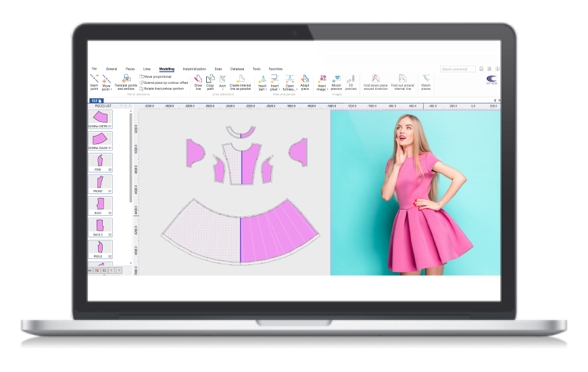Click the Translate points and entities icon
The width and height of the screenshot is (588, 372).
pyautogui.click(x=126, y=80)
